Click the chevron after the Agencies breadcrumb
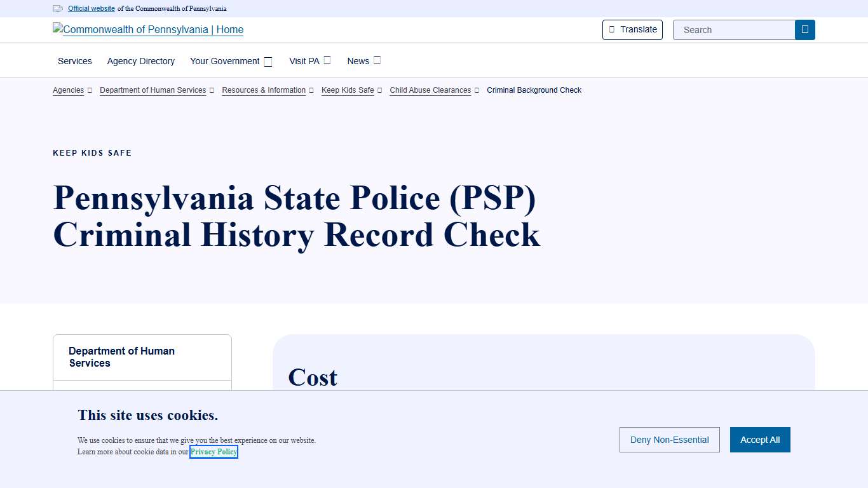This screenshot has width=868, height=488. click(90, 90)
